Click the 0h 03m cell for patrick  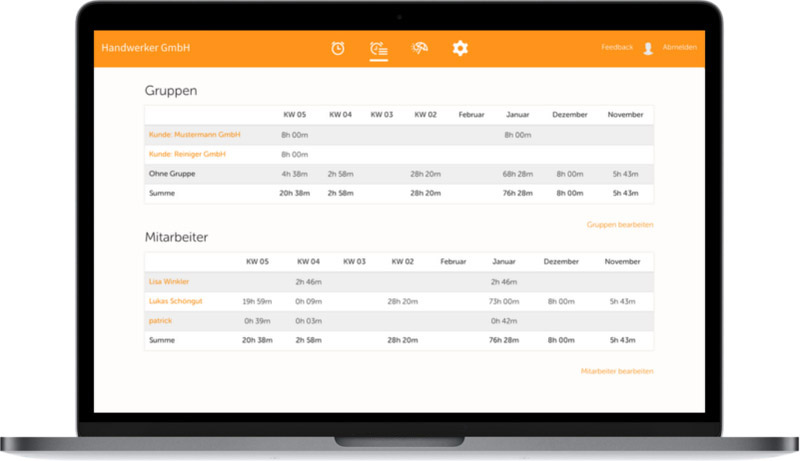308,321
